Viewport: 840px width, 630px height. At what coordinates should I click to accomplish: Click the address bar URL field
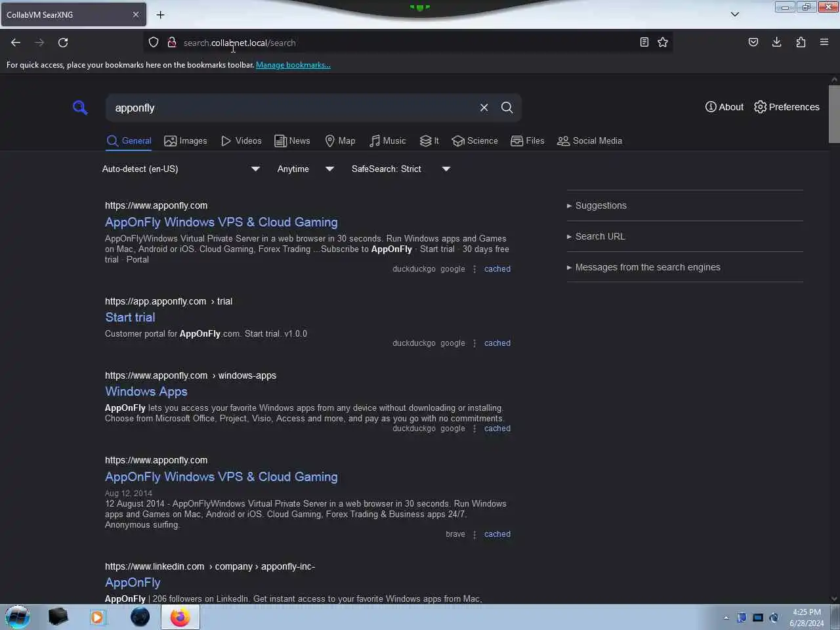pyautogui.click(x=407, y=43)
